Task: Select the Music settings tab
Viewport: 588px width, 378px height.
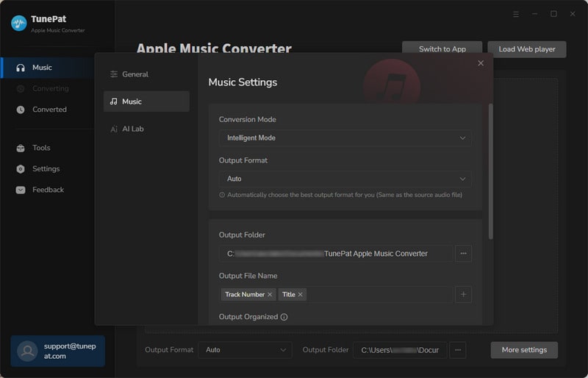Action: [x=146, y=101]
